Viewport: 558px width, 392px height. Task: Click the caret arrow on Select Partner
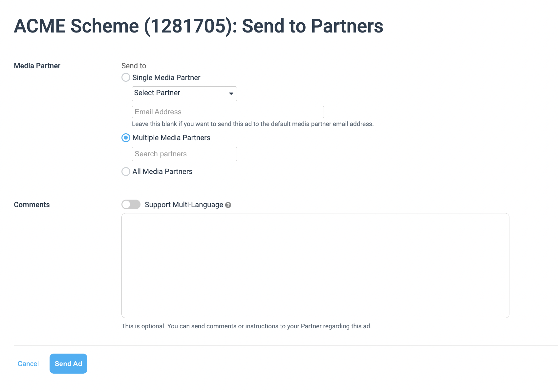point(231,94)
